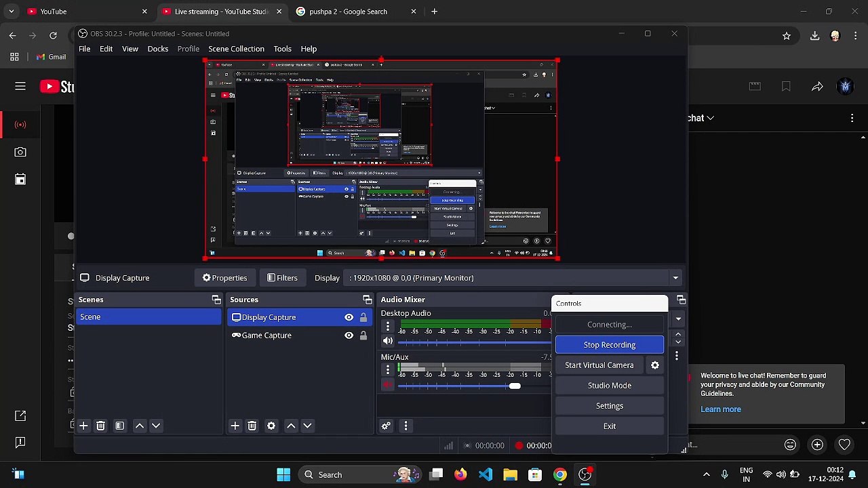Open YouTube Studio Webcam camera icon
The height and width of the screenshot is (488, 868).
click(20, 152)
